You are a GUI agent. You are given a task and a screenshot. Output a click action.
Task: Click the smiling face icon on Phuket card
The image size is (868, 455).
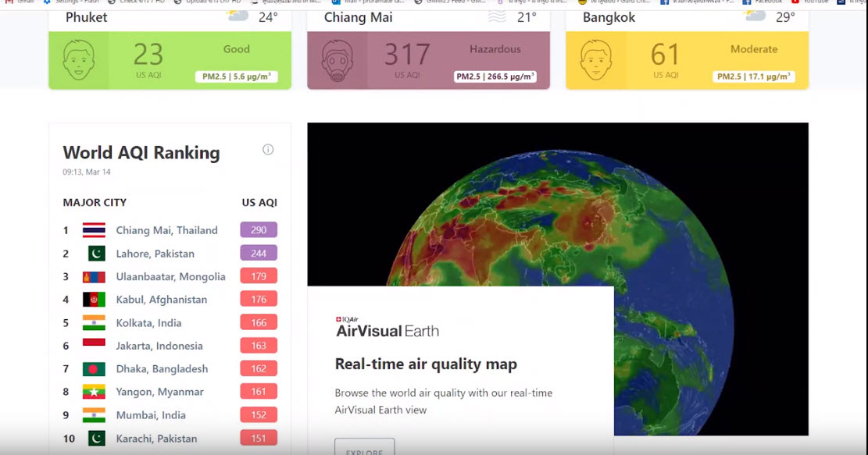pos(79,60)
